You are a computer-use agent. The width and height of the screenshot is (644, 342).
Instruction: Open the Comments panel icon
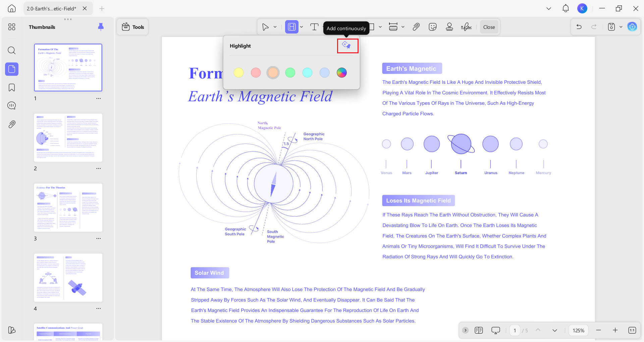(x=12, y=106)
